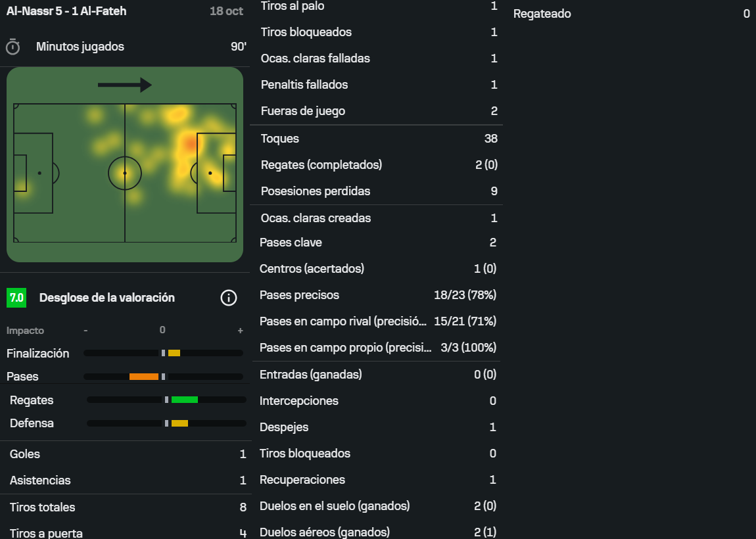Click the green 7.0 rating badge

[16, 298]
